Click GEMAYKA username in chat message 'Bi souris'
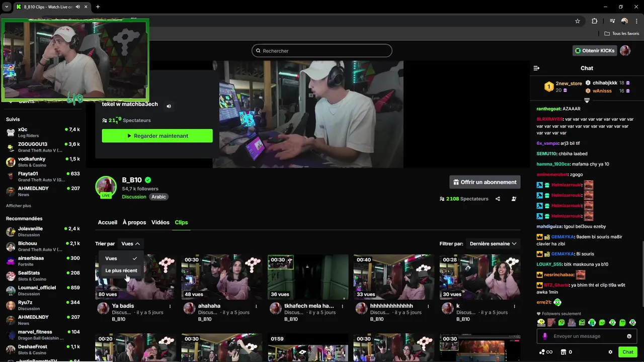 (562, 254)
